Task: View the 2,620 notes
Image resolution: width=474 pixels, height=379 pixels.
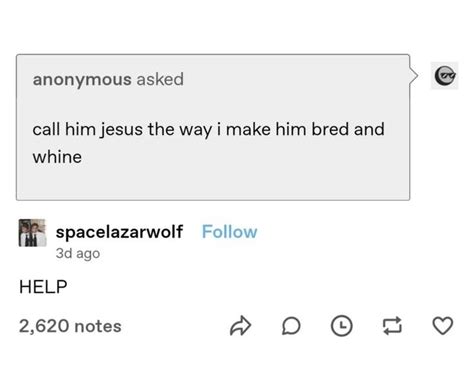Action: (70, 326)
